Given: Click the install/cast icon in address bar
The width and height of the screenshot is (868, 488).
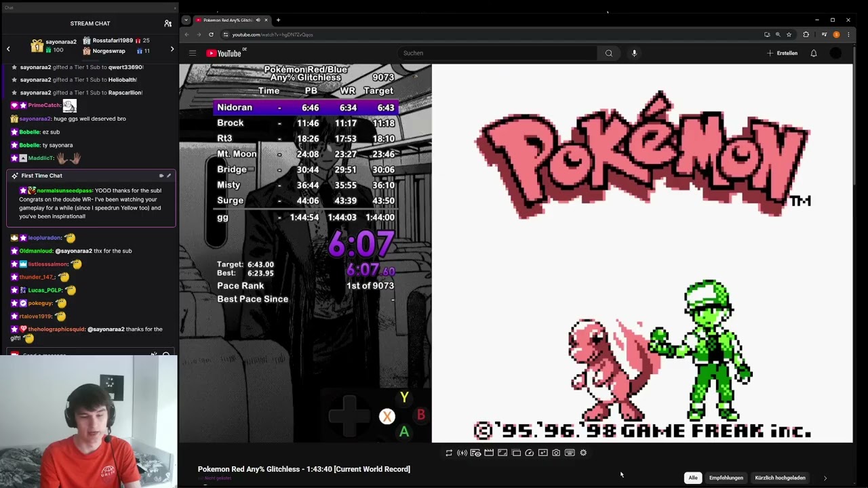Looking at the screenshot, I should pos(767,35).
